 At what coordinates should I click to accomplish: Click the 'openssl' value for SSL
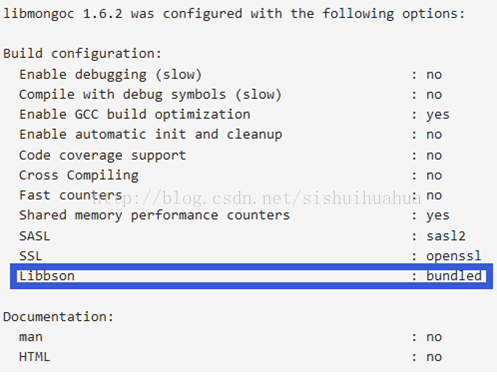pyautogui.click(x=454, y=256)
